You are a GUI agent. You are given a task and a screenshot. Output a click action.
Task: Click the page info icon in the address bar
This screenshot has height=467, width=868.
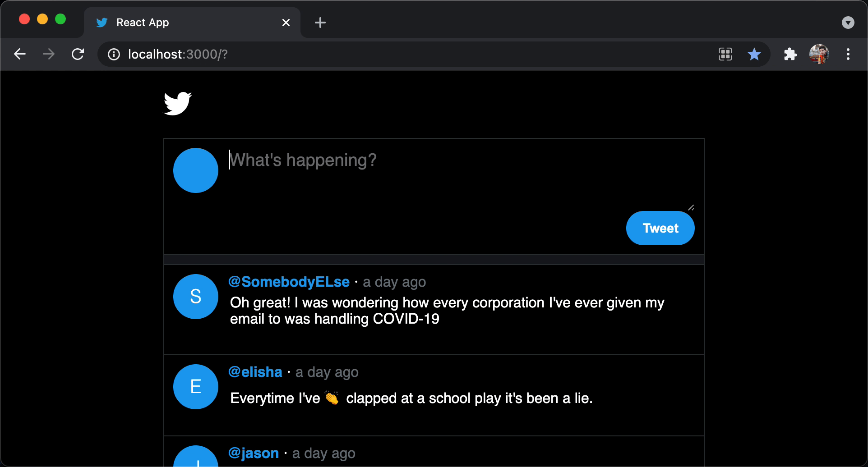click(113, 54)
